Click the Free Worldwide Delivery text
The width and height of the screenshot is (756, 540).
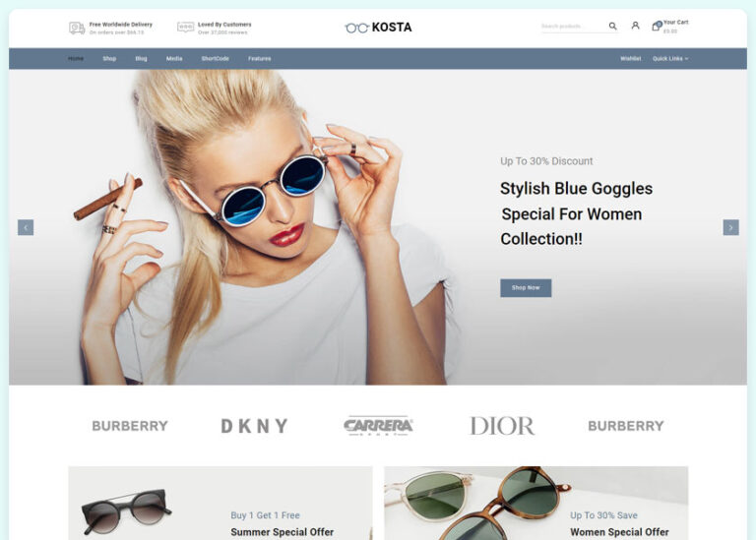tap(120, 24)
